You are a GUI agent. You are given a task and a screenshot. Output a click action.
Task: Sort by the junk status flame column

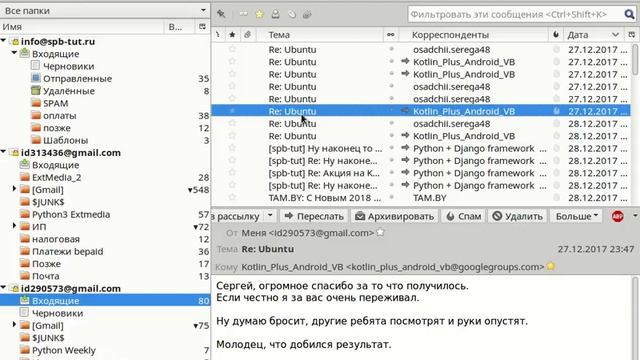tap(556, 35)
